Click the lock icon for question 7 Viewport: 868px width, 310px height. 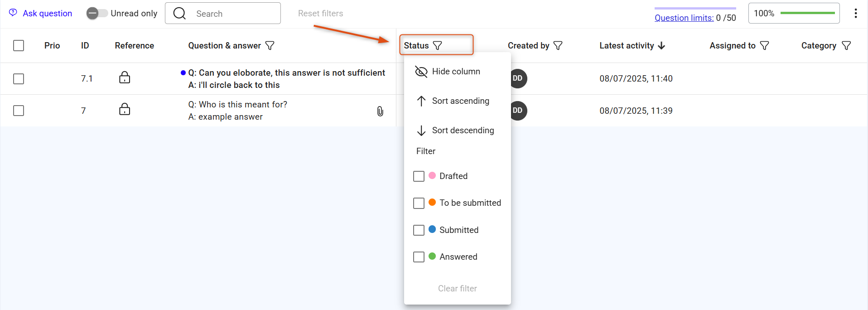coord(125,109)
